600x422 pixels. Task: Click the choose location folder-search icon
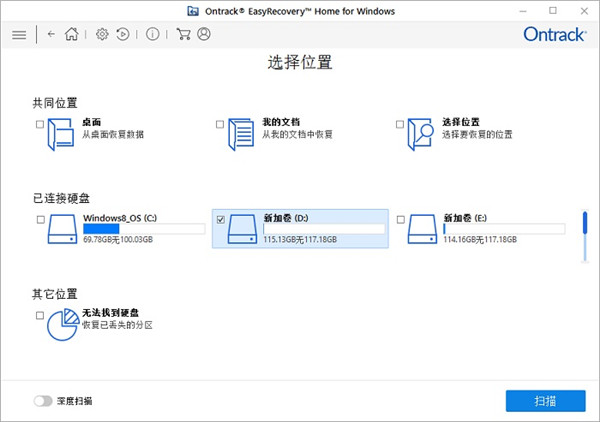(x=421, y=135)
